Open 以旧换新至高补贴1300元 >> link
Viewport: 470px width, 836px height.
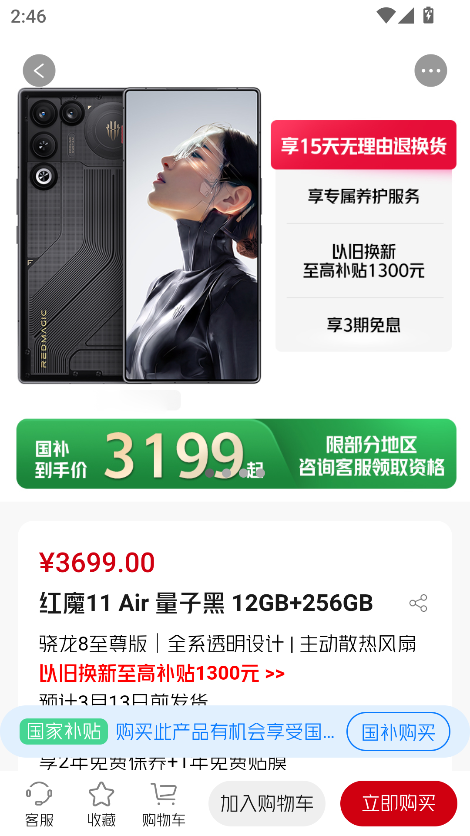tap(162, 673)
